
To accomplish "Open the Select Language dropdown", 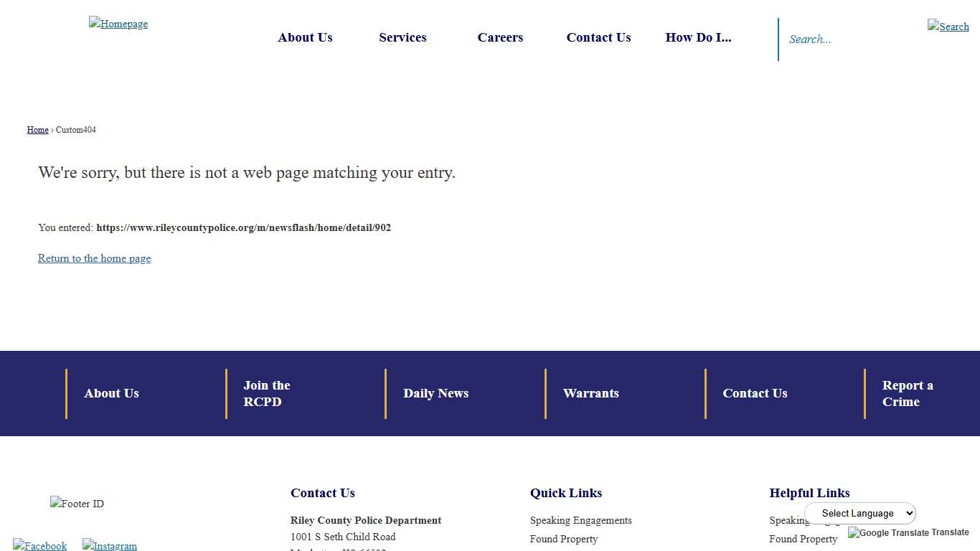I will pos(859,513).
